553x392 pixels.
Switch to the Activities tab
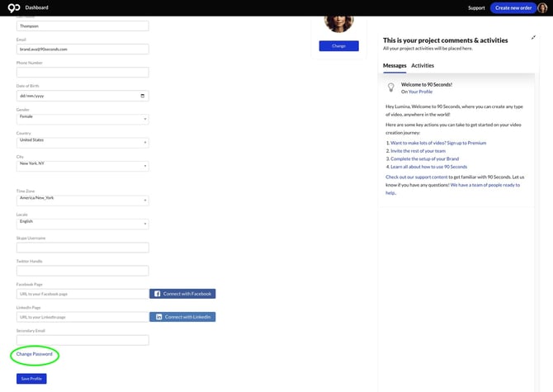tap(423, 65)
